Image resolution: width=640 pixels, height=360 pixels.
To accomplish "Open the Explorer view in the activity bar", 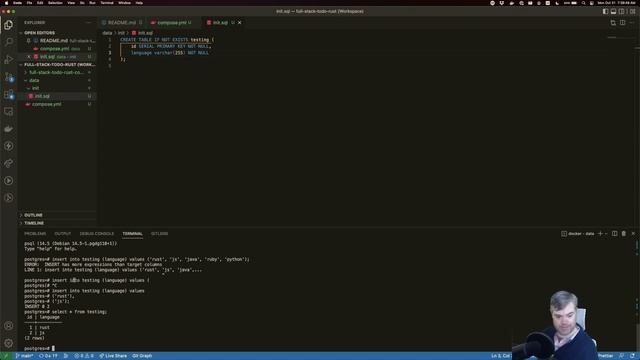I will coord(9,25).
